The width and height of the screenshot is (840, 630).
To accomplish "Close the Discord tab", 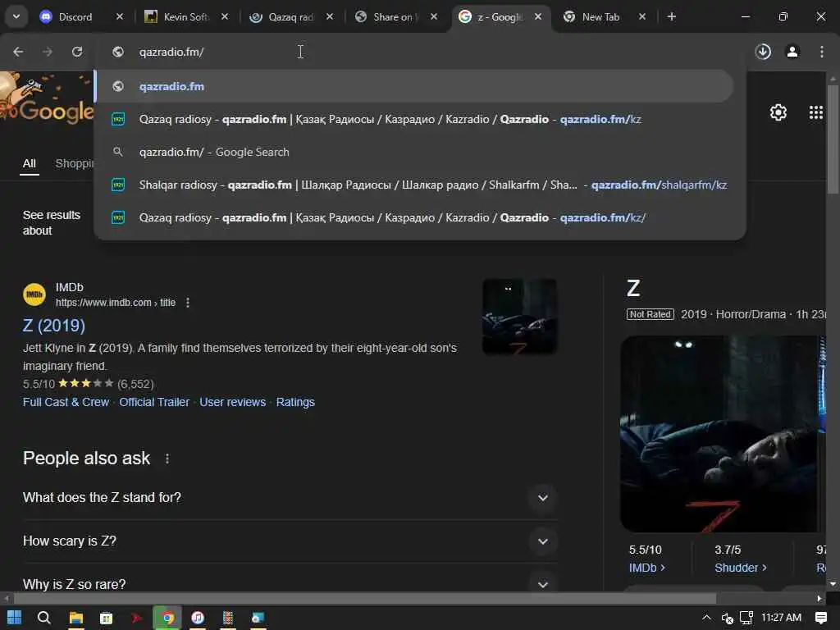I will click(120, 17).
